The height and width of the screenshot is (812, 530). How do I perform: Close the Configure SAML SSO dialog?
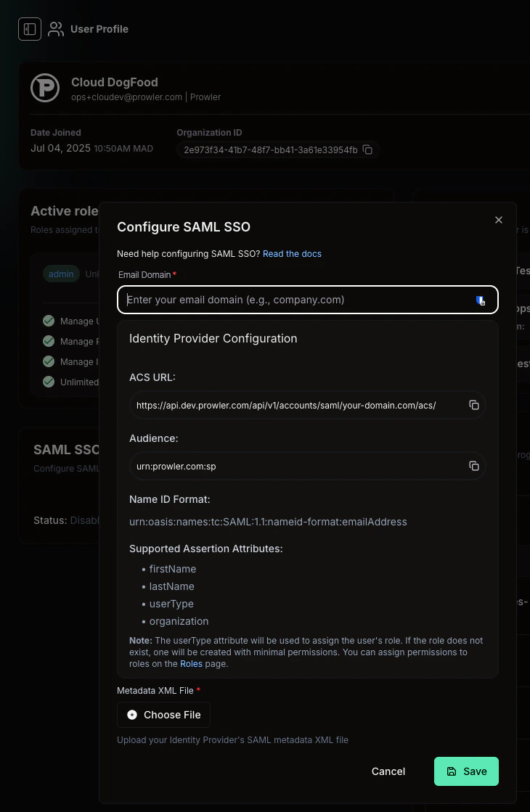click(499, 219)
